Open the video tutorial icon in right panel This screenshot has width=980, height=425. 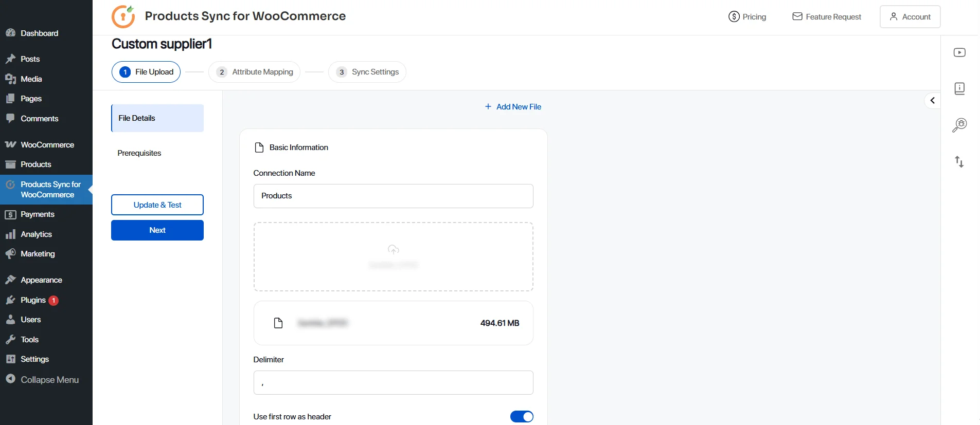click(x=959, y=52)
